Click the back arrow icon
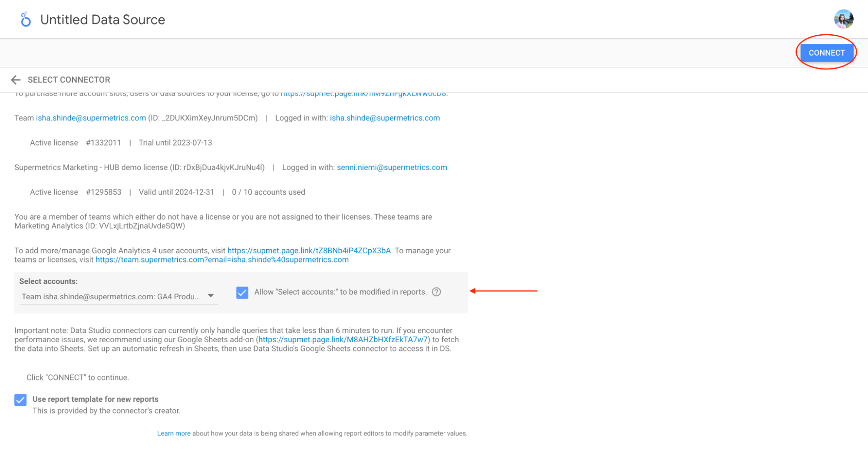The image size is (868, 476). [x=16, y=79]
